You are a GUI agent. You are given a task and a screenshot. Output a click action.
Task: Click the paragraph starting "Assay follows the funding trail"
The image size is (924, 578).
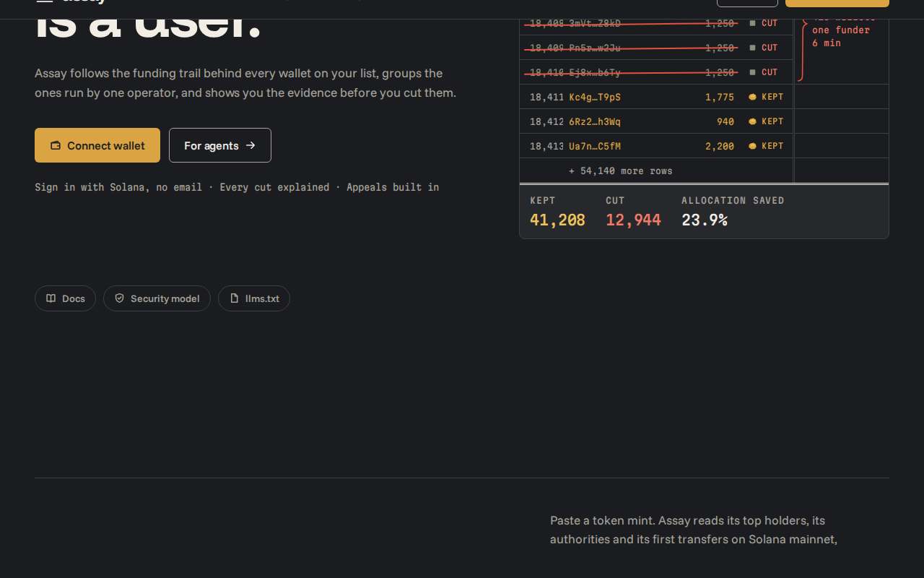coord(245,83)
